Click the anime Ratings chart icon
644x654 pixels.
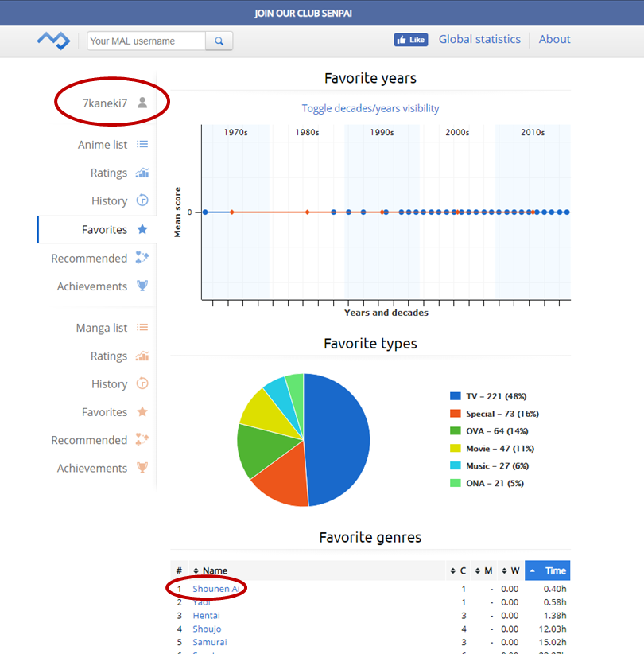coord(142,173)
